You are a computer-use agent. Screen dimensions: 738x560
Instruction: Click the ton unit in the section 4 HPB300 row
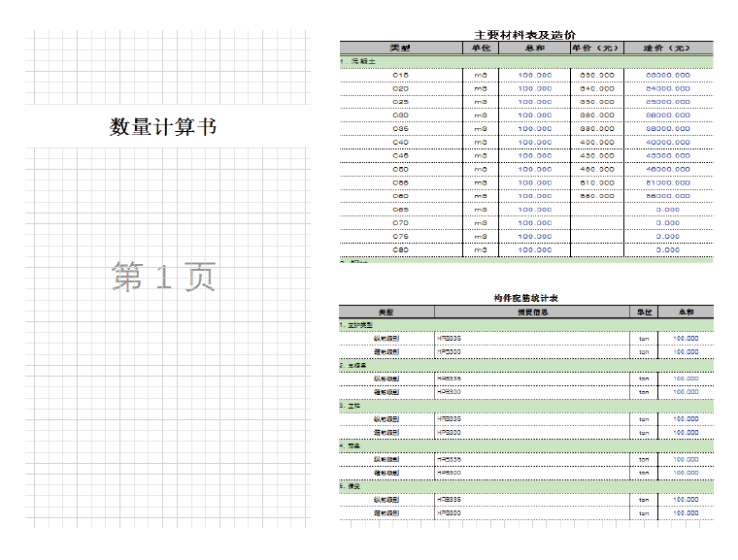[644, 473]
